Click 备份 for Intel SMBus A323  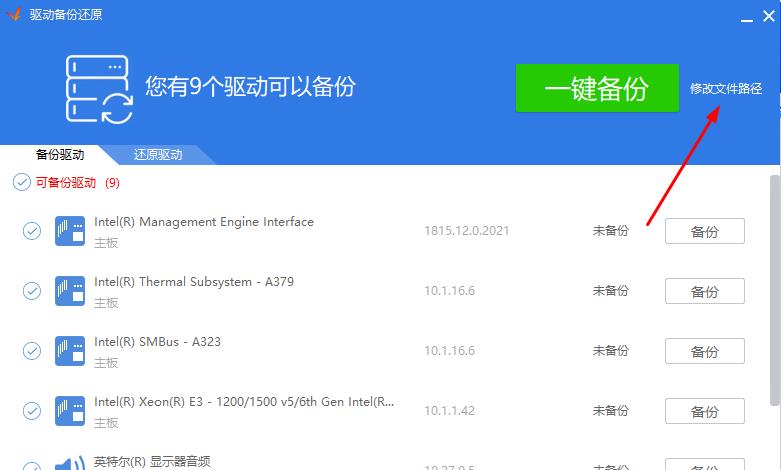705,351
